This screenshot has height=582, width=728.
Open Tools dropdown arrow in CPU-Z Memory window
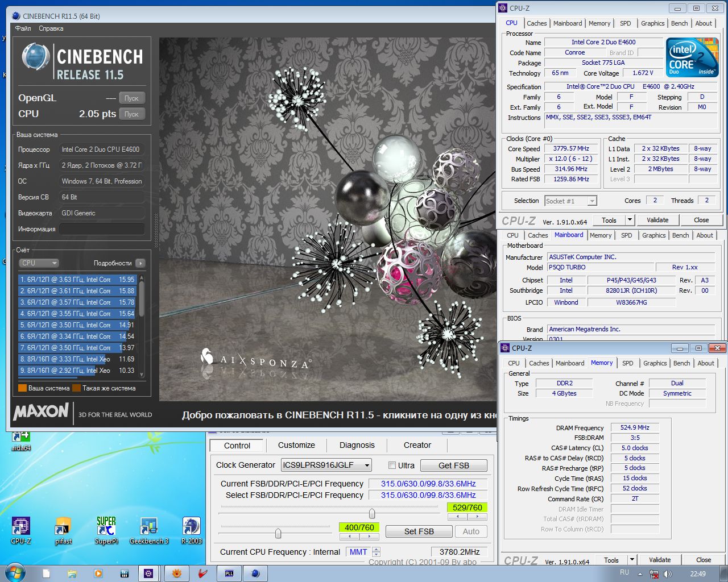631,560
